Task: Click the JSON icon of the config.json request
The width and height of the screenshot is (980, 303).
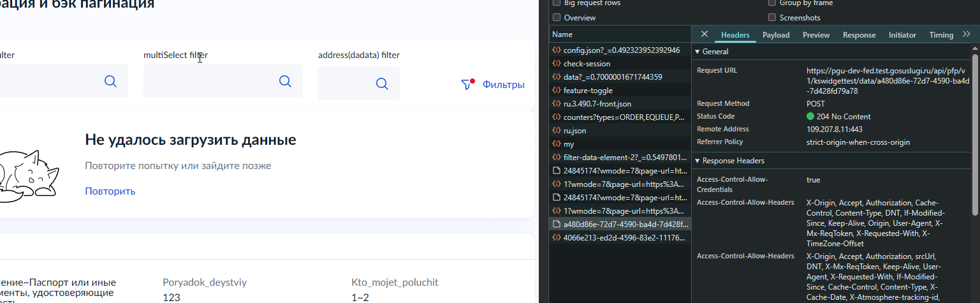Action: [x=557, y=50]
